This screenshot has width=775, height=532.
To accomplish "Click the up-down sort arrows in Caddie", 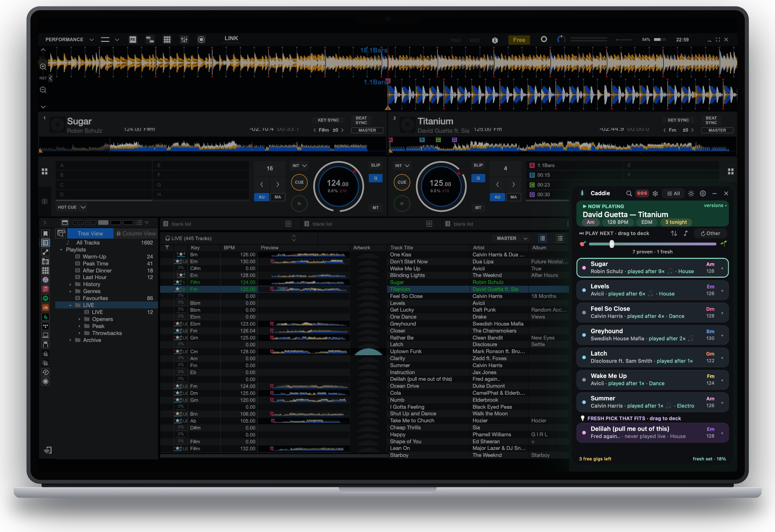I will click(x=674, y=233).
